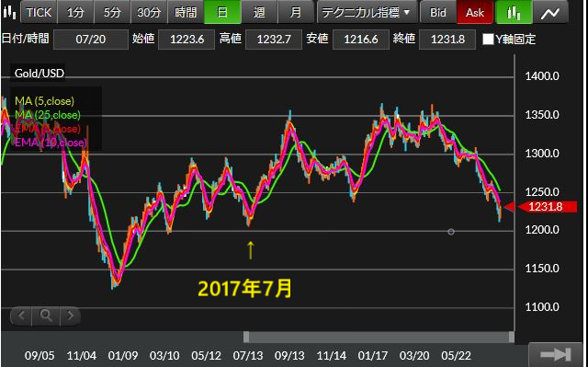Click the 高値 value 1232.7
The width and height of the screenshot is (588, 367).
pyautogui.click(x=274, y=40)
